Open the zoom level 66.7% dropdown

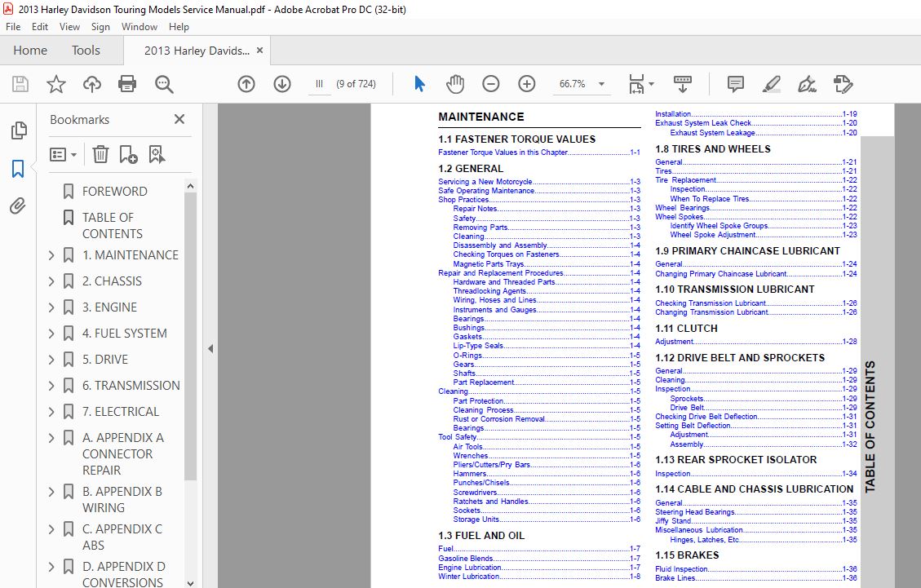tap(601, 84)
